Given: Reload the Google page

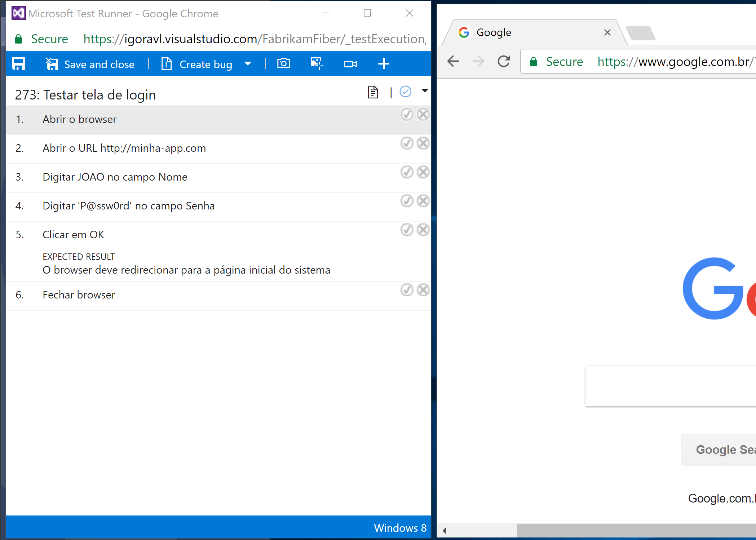Looking at the screenshot, I should [504, 61].
